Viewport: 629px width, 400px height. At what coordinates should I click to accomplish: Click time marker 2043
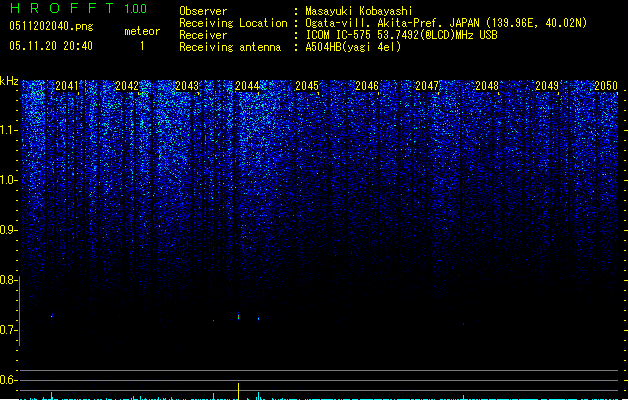[x=187, y=86]
